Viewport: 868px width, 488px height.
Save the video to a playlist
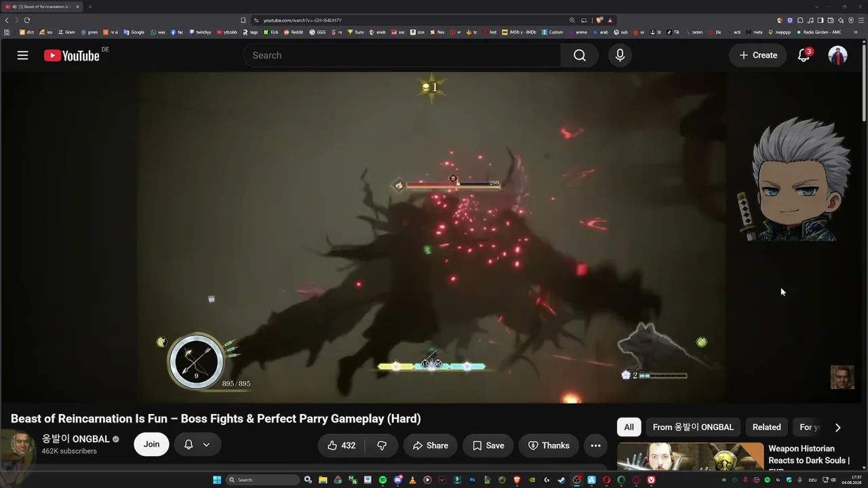[x=488, y=445]
